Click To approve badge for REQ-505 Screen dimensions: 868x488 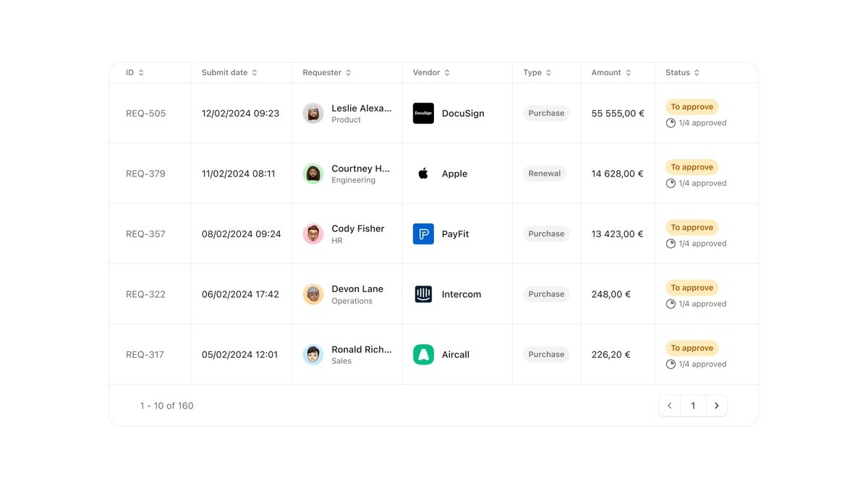click(x=692, y=107)
